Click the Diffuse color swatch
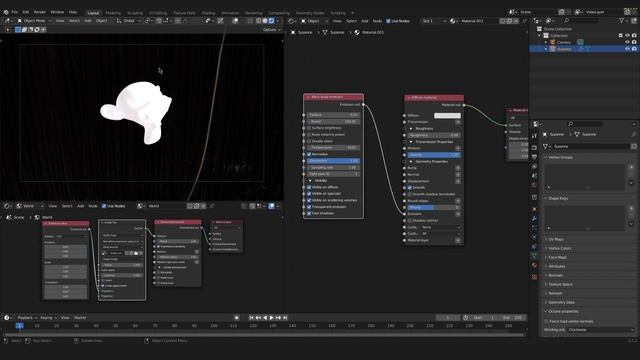The height and width of the screenshot is (360, 640). point(447,116)
